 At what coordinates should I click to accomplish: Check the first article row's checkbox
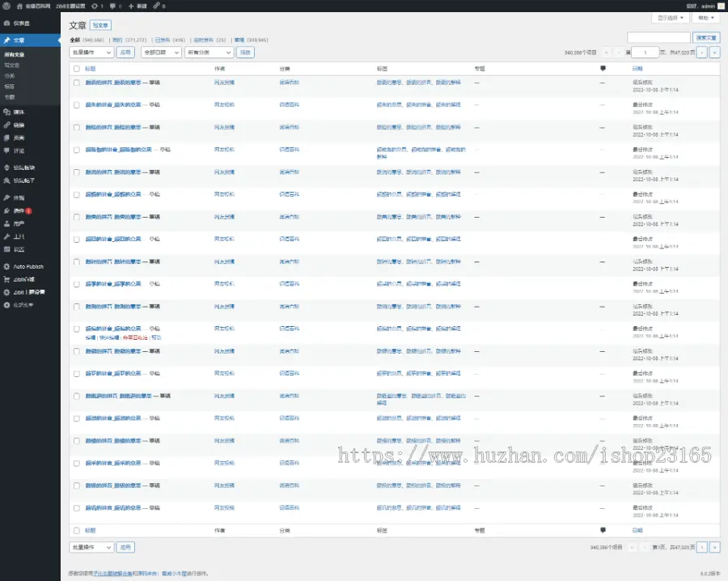[x=77, y=83]
